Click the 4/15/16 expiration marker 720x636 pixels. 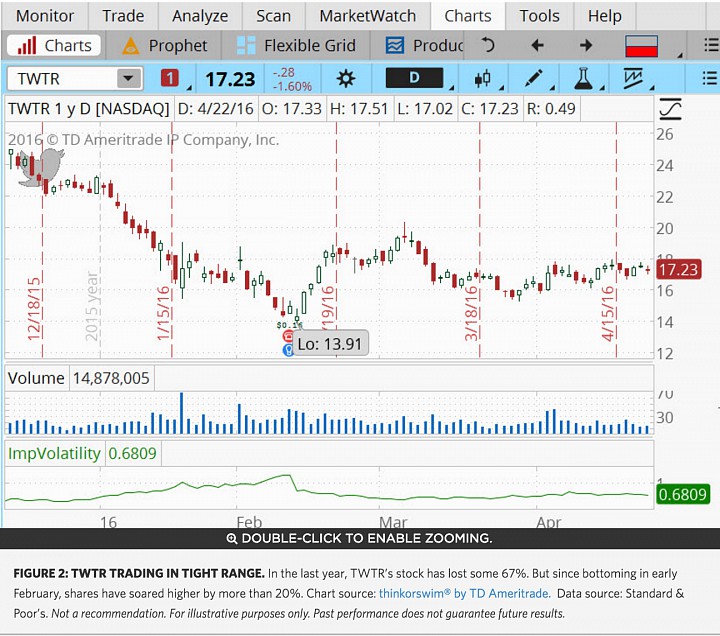pos(608,313)
